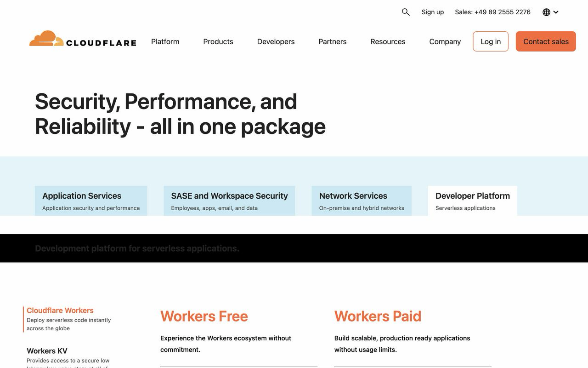The image size is (588, 368).
Task: Click the Workers Free heading
Action: point(204,316)
